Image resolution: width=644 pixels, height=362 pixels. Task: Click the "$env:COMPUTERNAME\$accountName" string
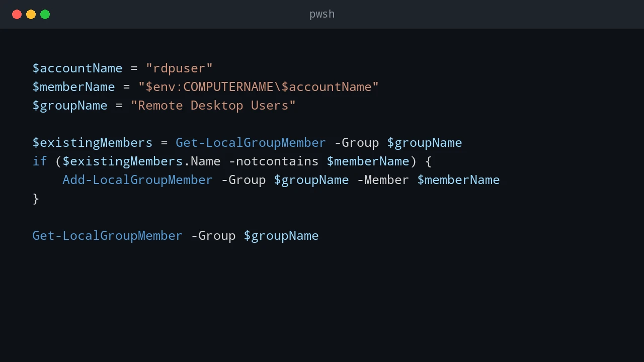click(x=259, y=86)
